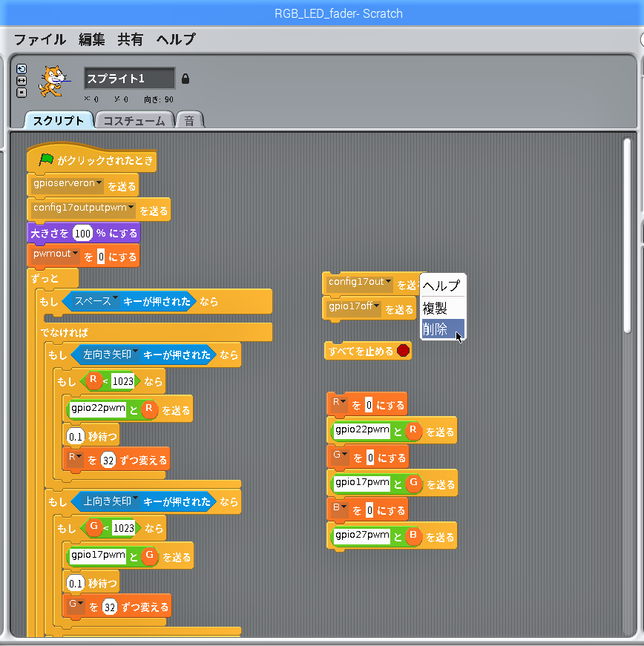Open the ヘルプ menu in the menu bar
This screenshot has height=646, width=644.
pyautogui.click(x=176, y=39)
